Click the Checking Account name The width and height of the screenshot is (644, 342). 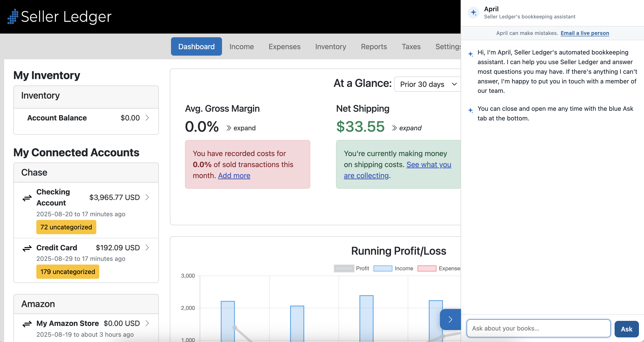click(53, 197)
